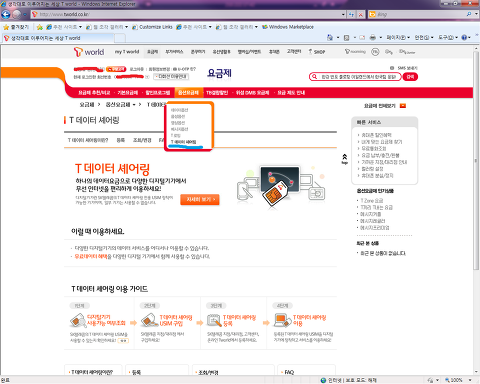Click the Print toolbar icon
The width and height of the screenshot is (480, 384).
click(373, 38)
